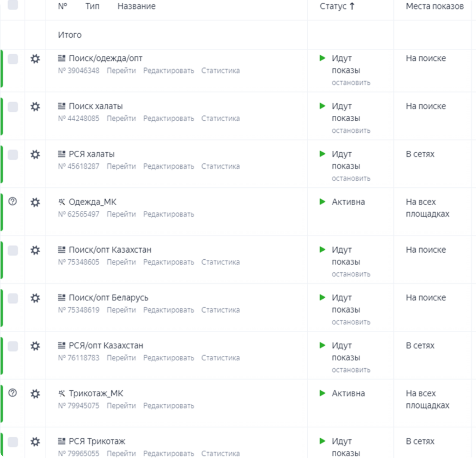Screen dimensions: 476x458
Task: Stop impressions for РСЯ халаты via остановить
Action: point(351,179)
